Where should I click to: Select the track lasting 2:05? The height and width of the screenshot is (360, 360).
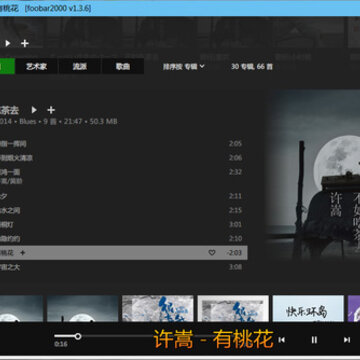point(124,144)
